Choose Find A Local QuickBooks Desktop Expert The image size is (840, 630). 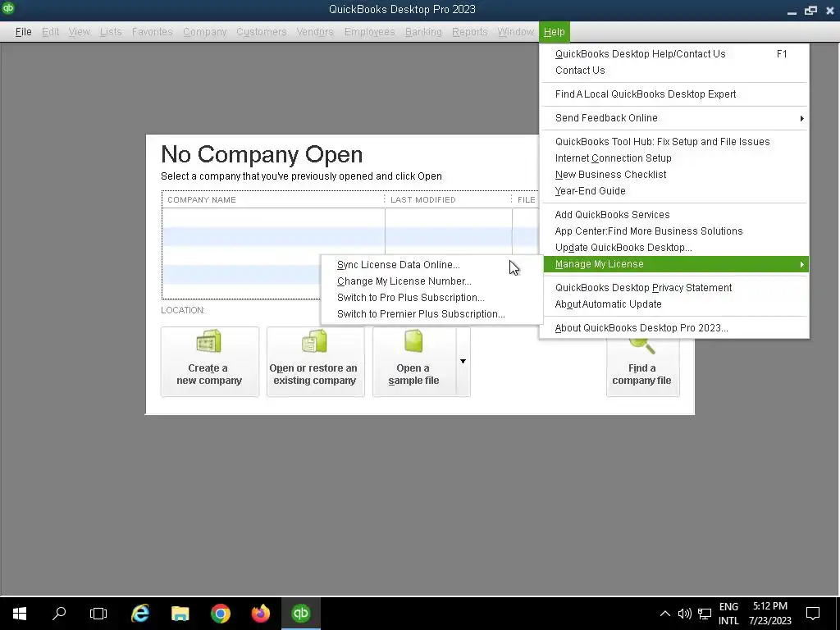(x=674, y=94)
